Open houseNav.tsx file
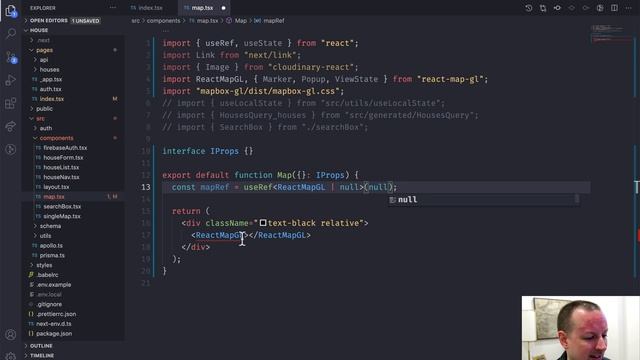This screenshot has width=640, height=360. coord(61,177)
